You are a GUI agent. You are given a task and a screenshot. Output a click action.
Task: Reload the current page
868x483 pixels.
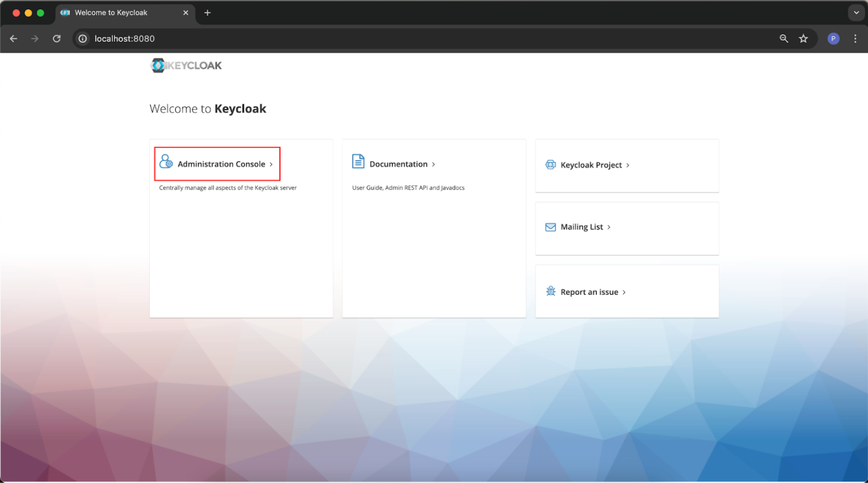(57, 38)
